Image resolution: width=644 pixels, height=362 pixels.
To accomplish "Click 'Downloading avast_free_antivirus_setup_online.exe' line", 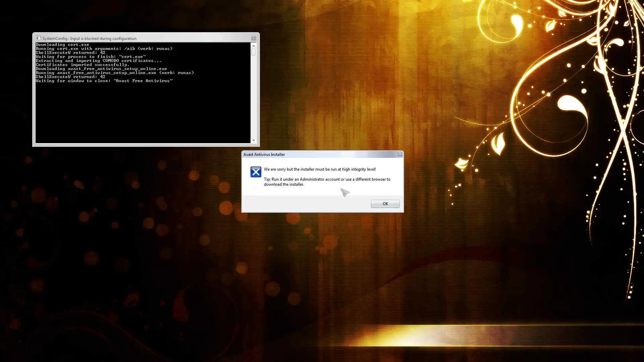I will click(101, 69).
